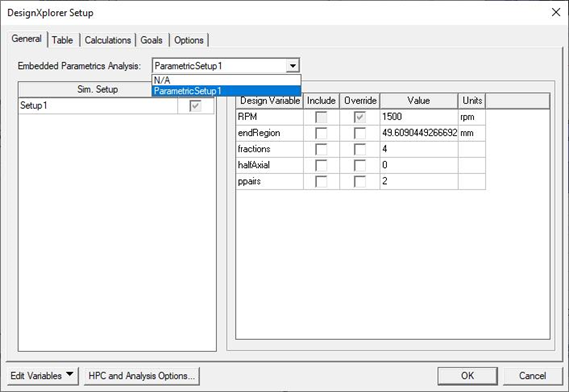Open the Edit Variables dropdown button
This screenshot has height=392, width=569.
point(42,375)
